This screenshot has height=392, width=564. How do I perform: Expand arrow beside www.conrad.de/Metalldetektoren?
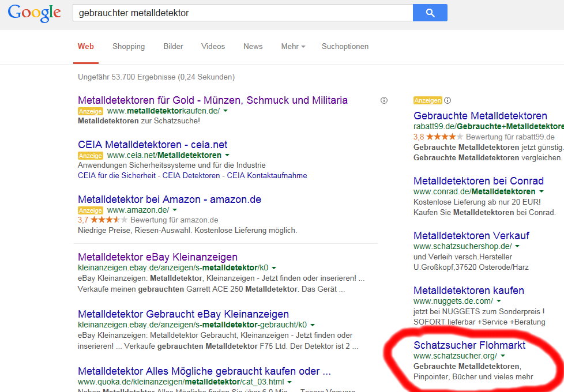coord(542,191)
